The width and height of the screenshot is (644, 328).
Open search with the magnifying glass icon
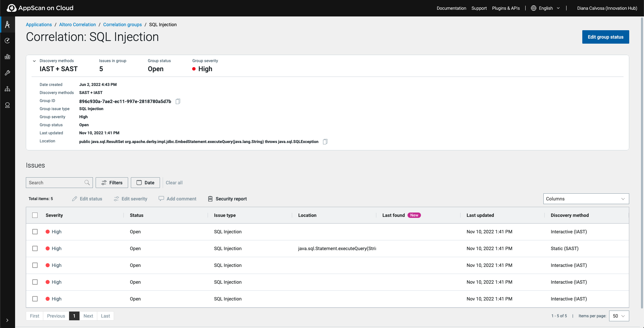point(87,182)
